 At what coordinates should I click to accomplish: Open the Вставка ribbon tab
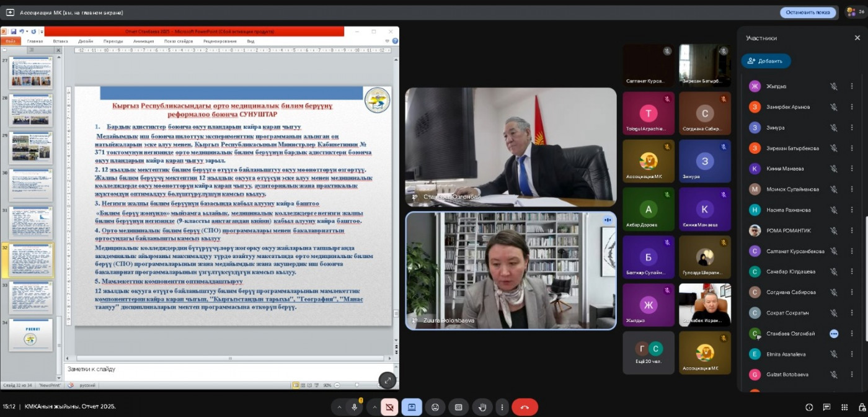[x=60, y=41]
